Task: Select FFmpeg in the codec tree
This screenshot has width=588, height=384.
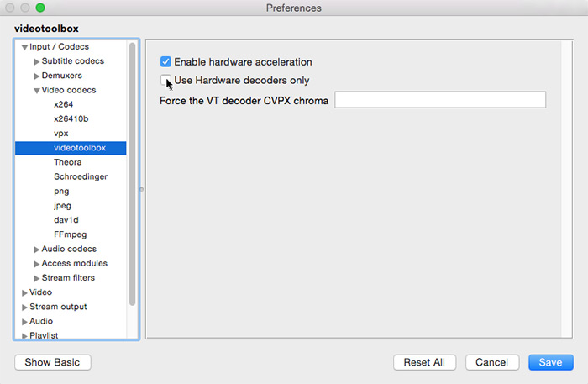Action: (70, 234)
